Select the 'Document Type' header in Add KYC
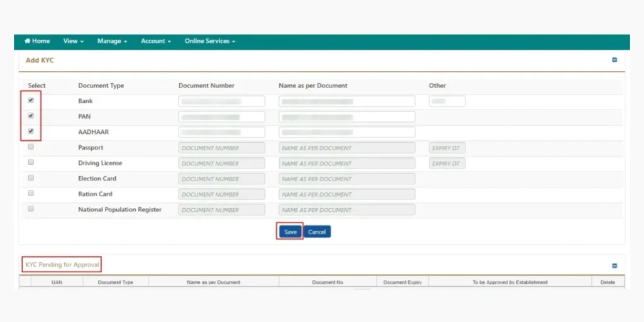 pos(101,86)
